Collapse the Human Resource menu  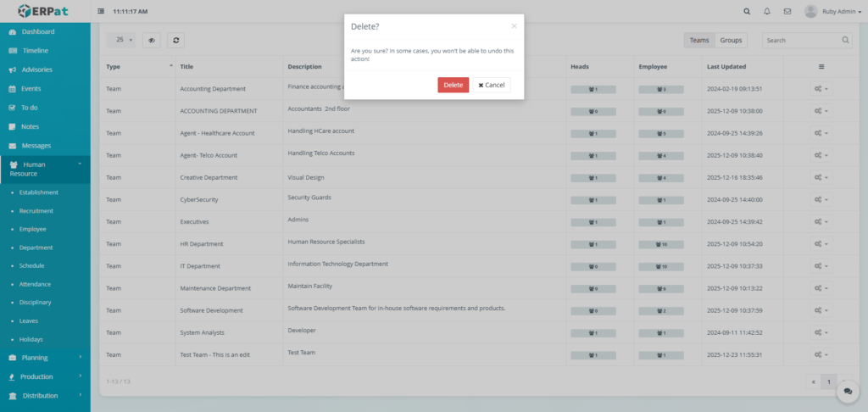pyautogui.click(x=45, y=169)
